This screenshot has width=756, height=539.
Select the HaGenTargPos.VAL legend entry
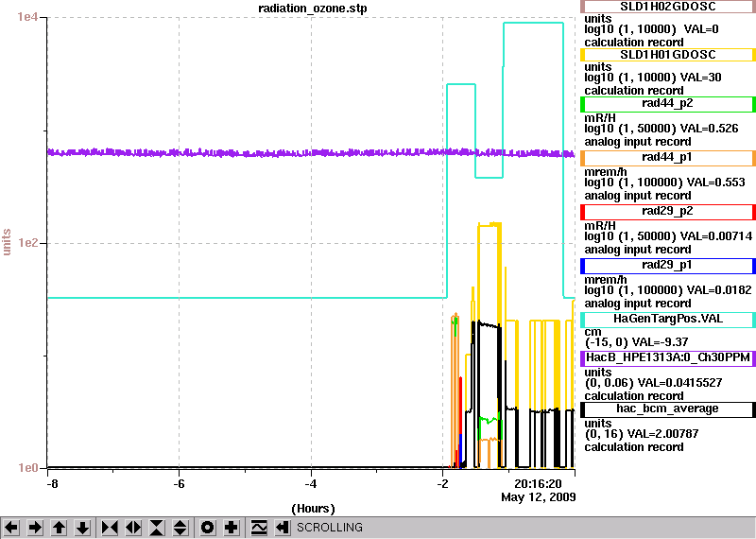pyautogui.click(x=668, y=320)
